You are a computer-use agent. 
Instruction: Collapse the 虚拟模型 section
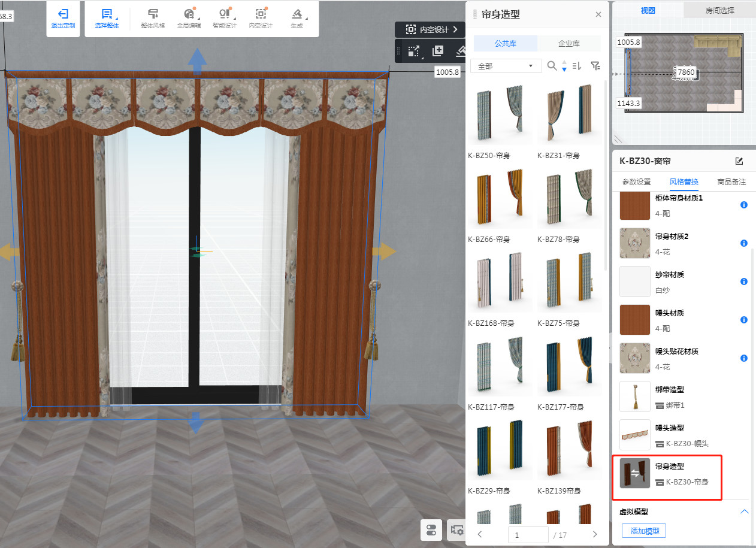(x=745, y=511)
